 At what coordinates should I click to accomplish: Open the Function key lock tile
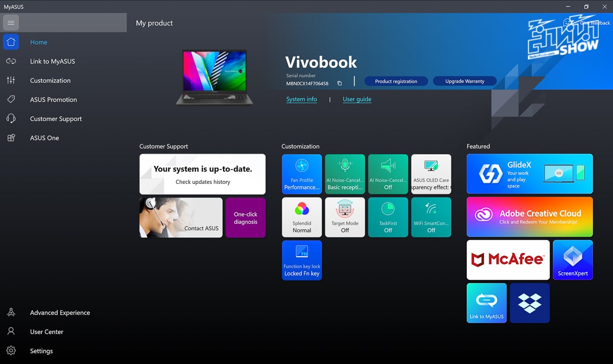[x=302, y=260]
